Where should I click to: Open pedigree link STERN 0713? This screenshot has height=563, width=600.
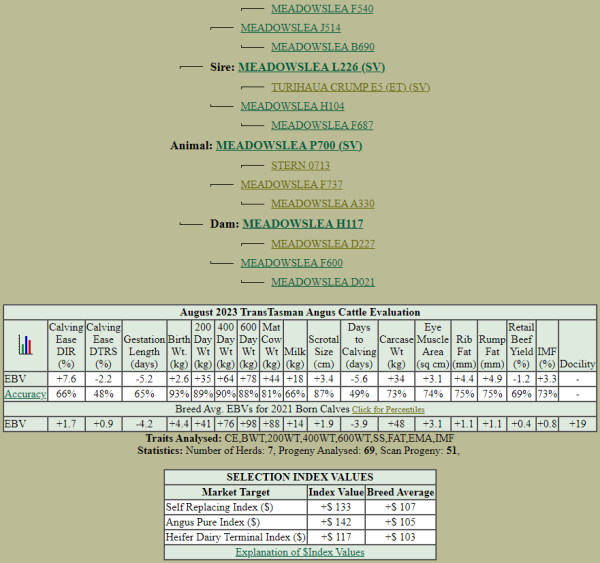coord(300,166)
